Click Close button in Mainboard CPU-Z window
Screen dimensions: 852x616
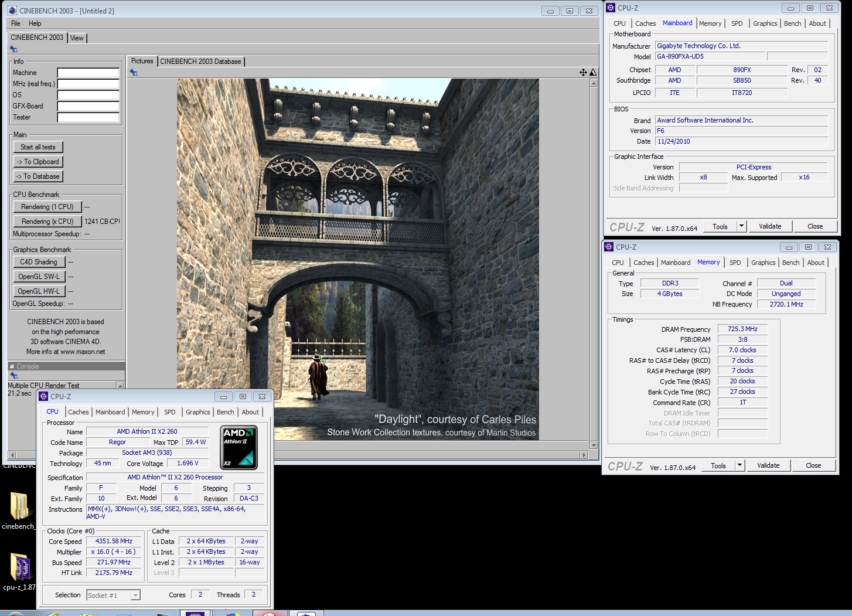pyautogui.click(x=815, y=226)
